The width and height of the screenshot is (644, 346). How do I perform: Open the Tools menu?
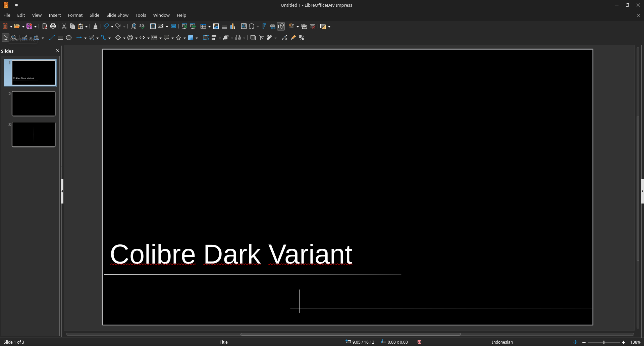(141, 15)
